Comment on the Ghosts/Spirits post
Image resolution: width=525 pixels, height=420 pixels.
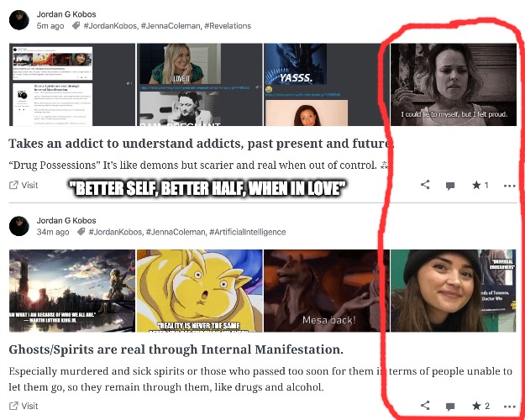click(x=450, y=407)
